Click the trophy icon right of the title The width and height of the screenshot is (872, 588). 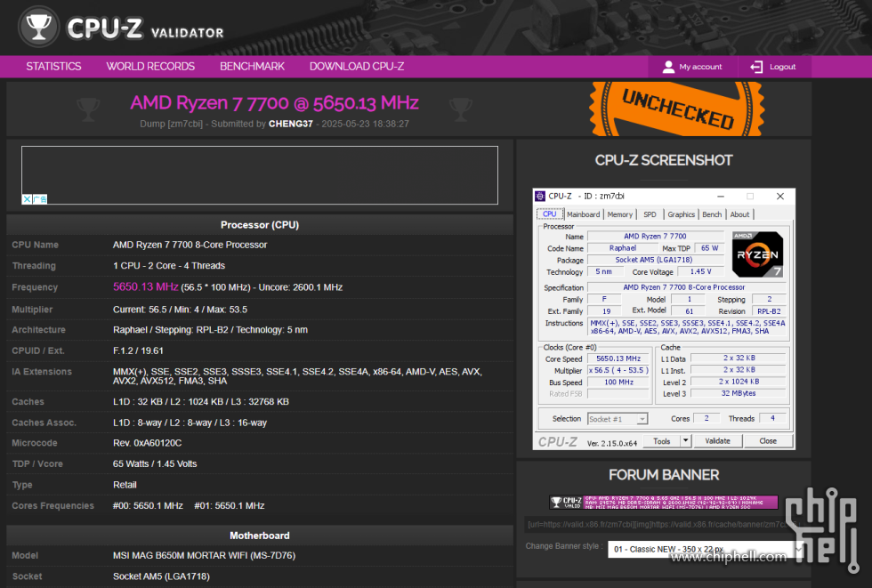pos(461,109)
